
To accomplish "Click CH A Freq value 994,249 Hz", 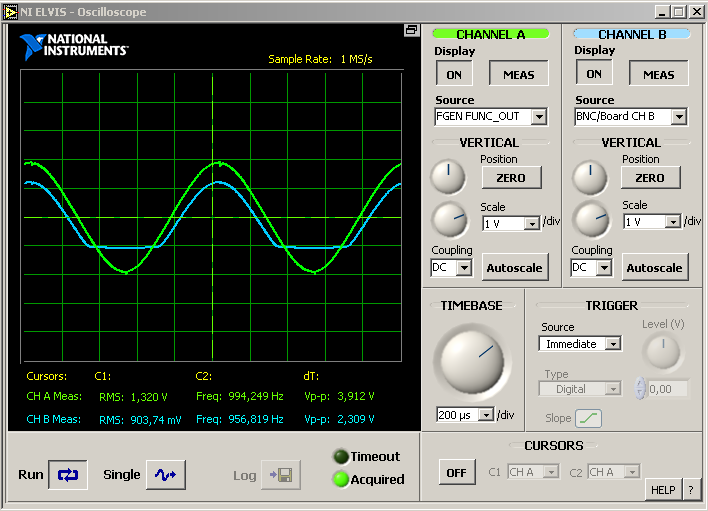I will pos(256,396).
